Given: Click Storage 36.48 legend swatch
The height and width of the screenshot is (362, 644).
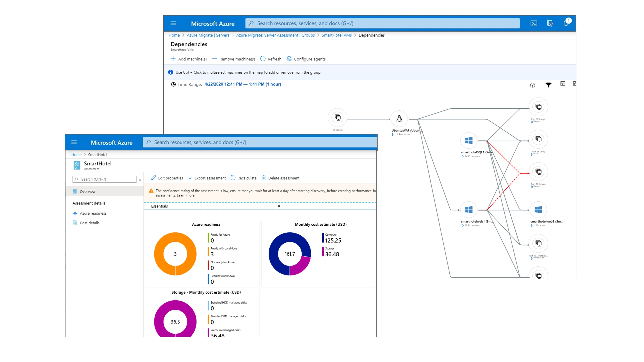Looking at the screenshot, I should click(x=323, y=252).
